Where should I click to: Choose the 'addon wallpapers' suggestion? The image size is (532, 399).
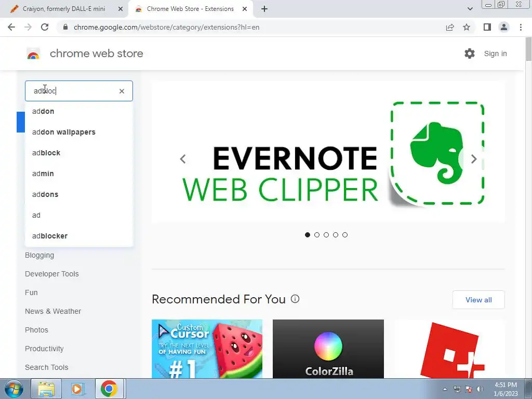(x=79, y=132)
